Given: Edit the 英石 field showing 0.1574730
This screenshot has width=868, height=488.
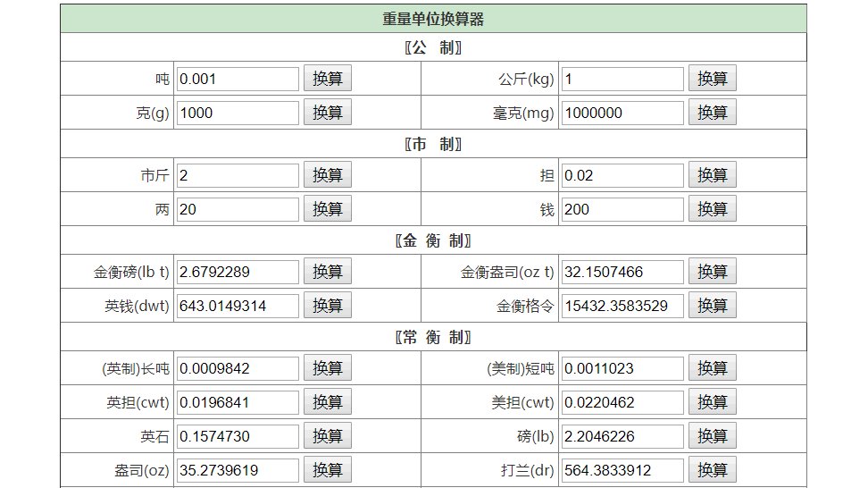Looking at the screenshot, I should point(238,436).
